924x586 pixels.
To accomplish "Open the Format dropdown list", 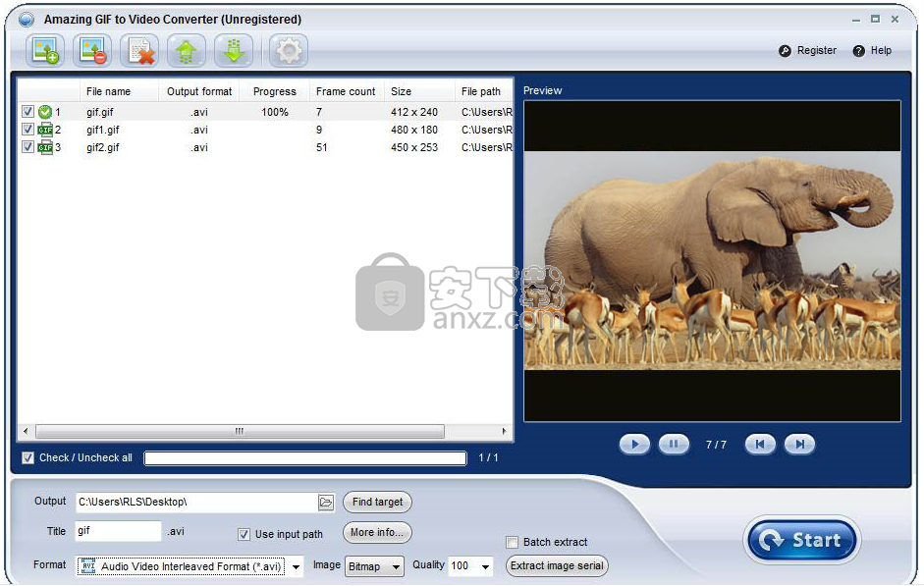I will tap(296, 566).
